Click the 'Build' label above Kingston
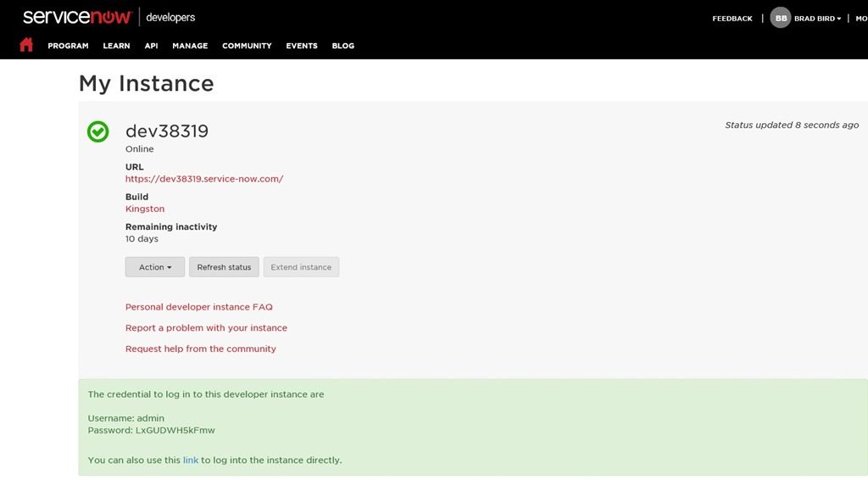The height and width of the screenshot is (480, 868). 136,197
